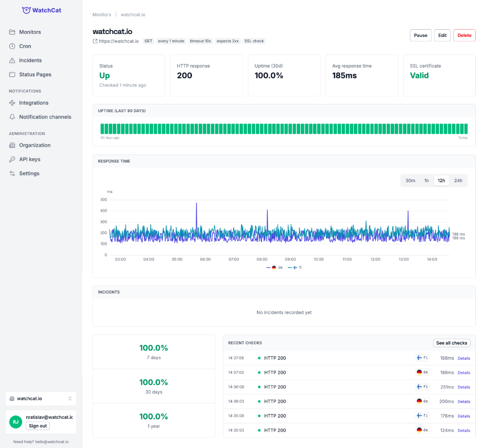Select the 12h chart range

click(x=441, y=181)
